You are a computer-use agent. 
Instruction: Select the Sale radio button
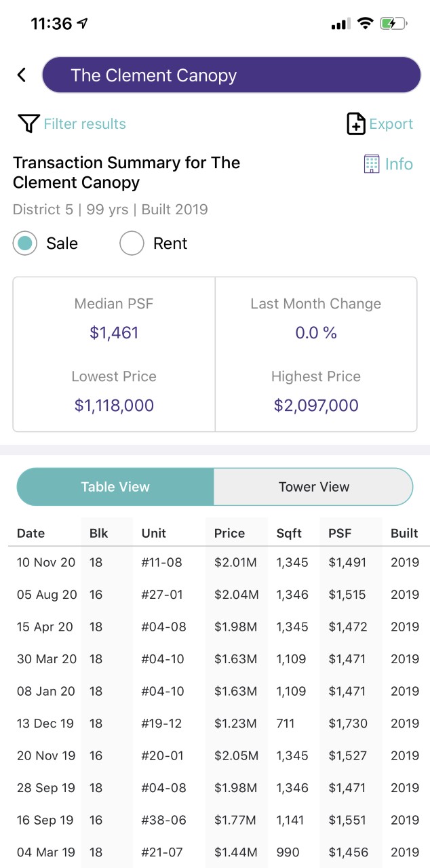(x=25, y=243)
